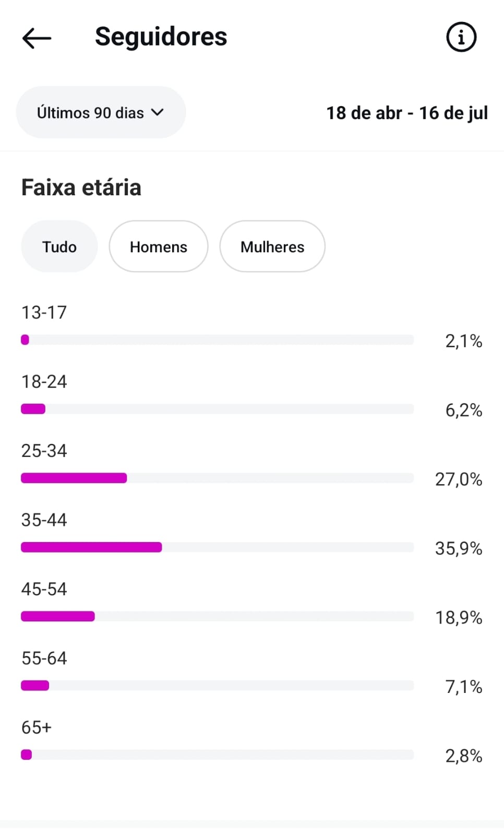
Task: Click the 65+ age group label
Action: point(37,727)
